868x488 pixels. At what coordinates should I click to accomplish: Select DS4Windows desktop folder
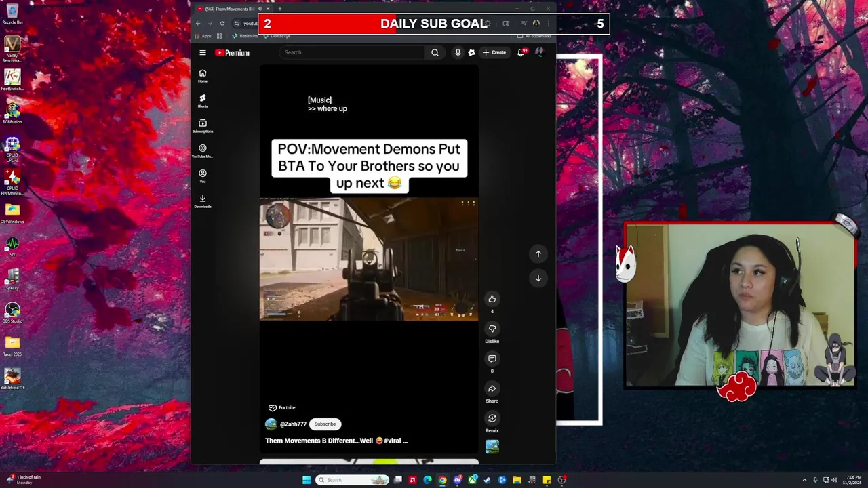click(x=12, y=213)
